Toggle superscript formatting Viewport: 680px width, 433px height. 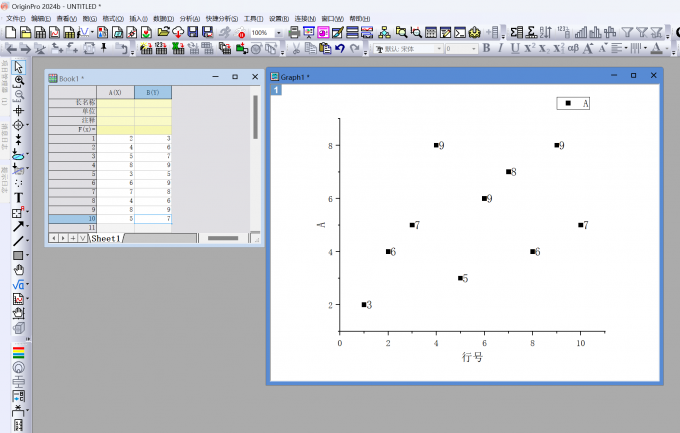530,48
